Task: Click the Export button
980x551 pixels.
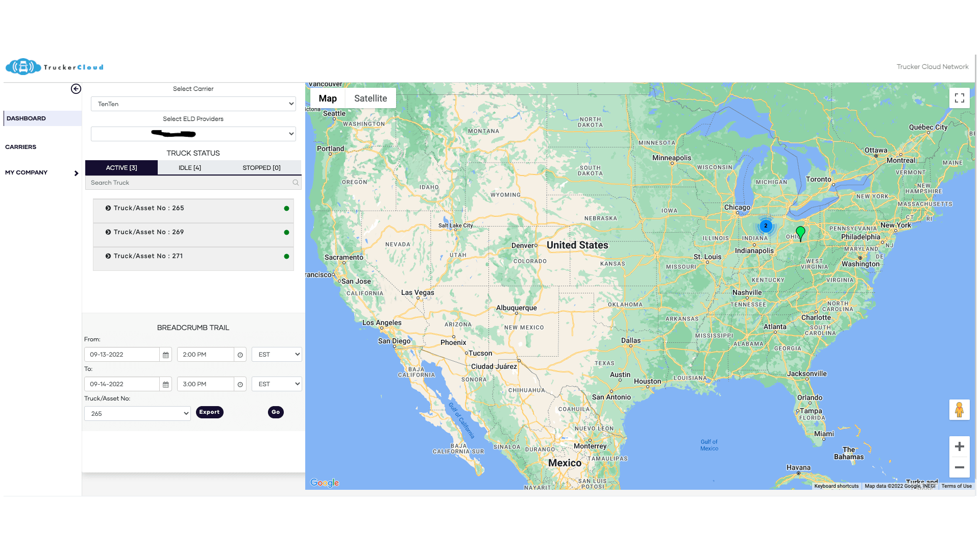Action: click(209, 412)
